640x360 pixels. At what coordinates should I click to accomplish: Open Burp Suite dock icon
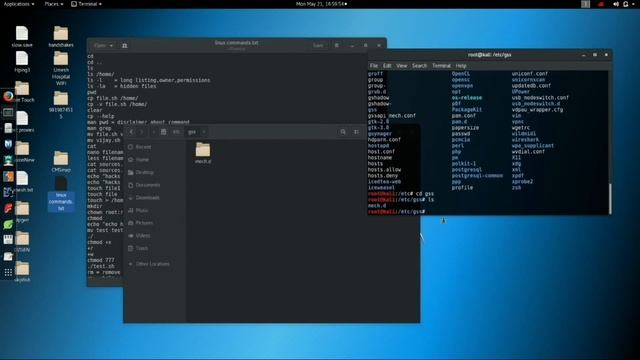[x=8, y=176]
